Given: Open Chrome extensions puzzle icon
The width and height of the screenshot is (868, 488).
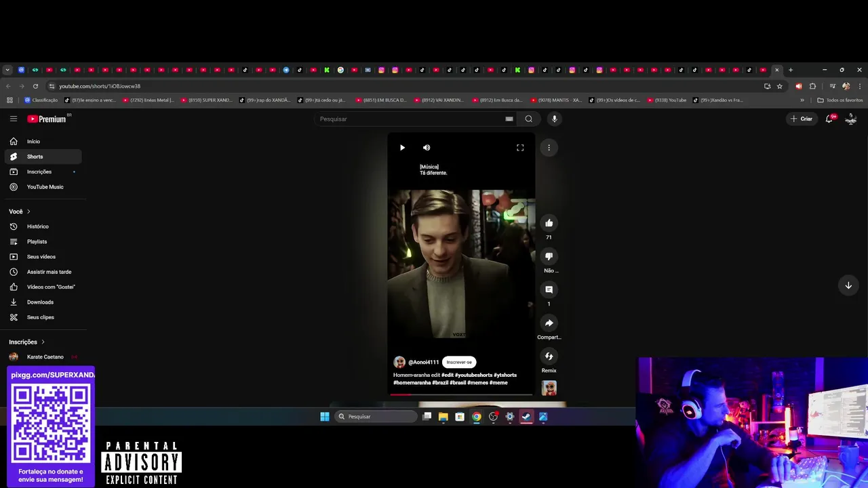Looking at the screenshot, I should [812, 86].
